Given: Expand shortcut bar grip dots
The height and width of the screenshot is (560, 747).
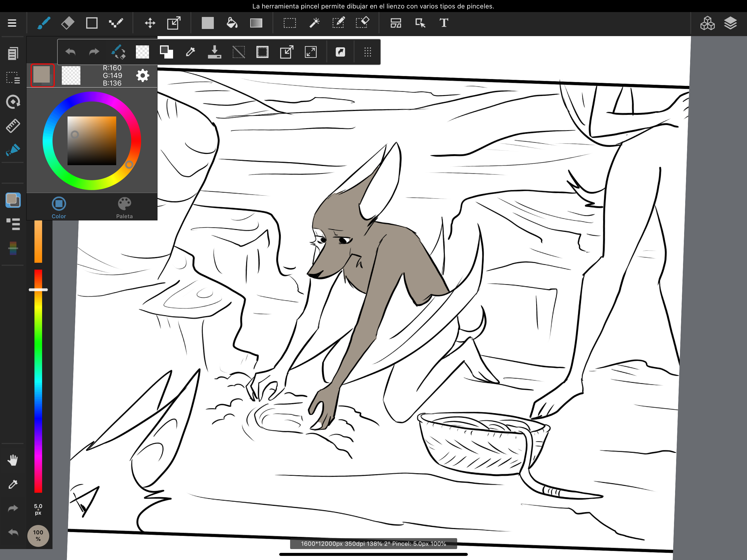Looking at the screenshot, I should tap(367, 52).
